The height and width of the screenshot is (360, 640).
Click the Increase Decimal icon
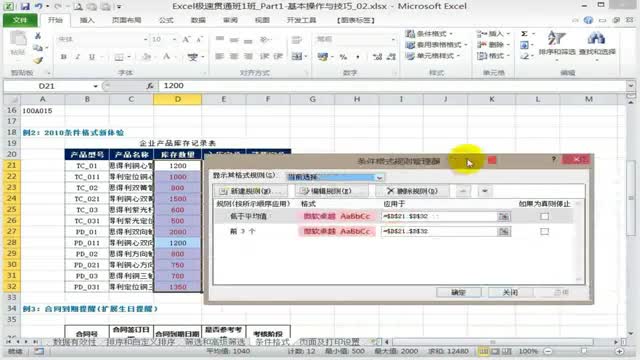coord(377,57)
